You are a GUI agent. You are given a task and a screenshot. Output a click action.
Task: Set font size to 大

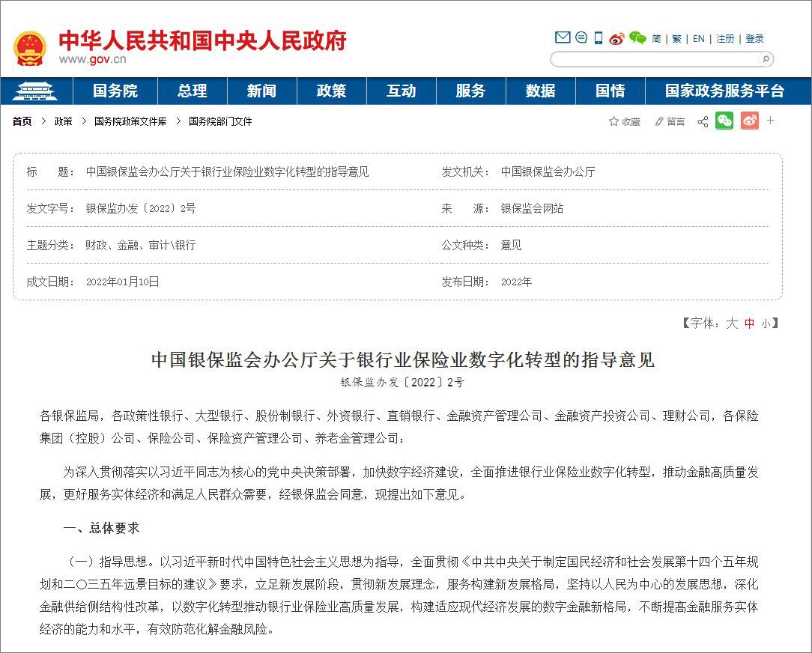coord(732,324)
